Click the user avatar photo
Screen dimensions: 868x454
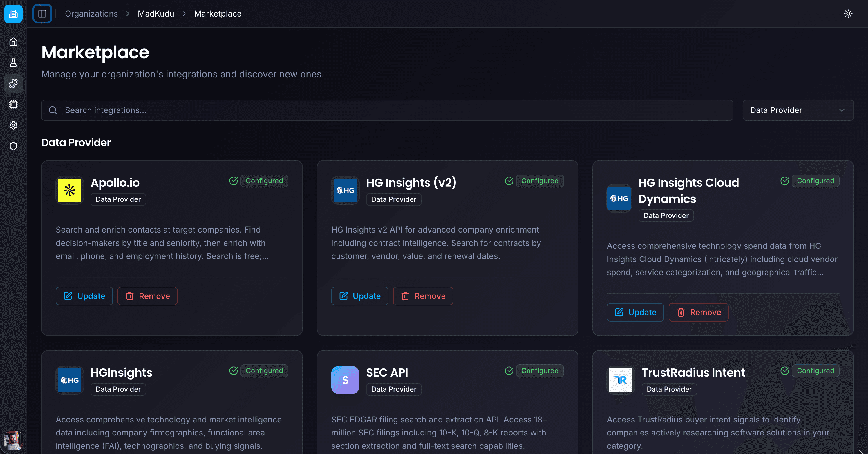click(13, 441)
